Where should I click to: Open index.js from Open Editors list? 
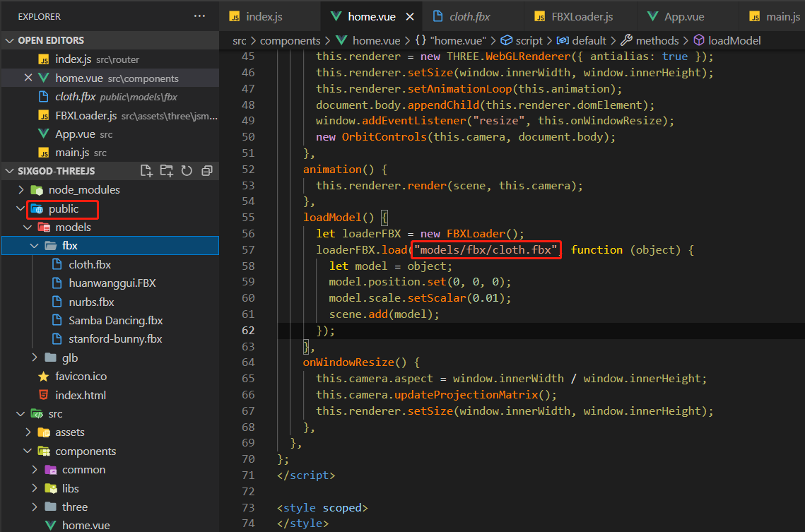110,59
